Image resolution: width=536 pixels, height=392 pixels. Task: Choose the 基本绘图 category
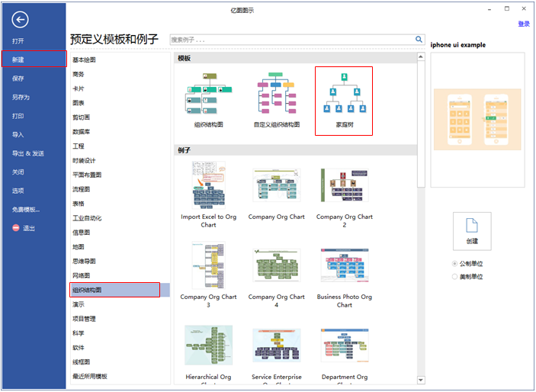(x=84, y=59)
